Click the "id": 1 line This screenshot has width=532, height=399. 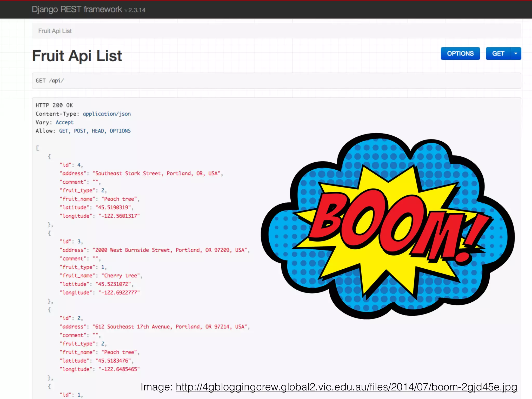pyautogui.click(x=71, y=395)
